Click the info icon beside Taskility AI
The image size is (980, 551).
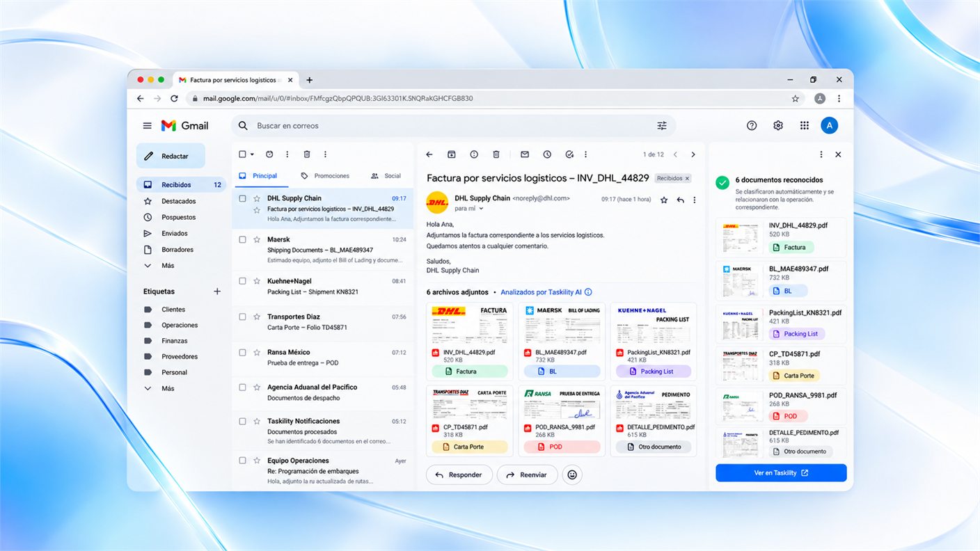pos(588,292)
